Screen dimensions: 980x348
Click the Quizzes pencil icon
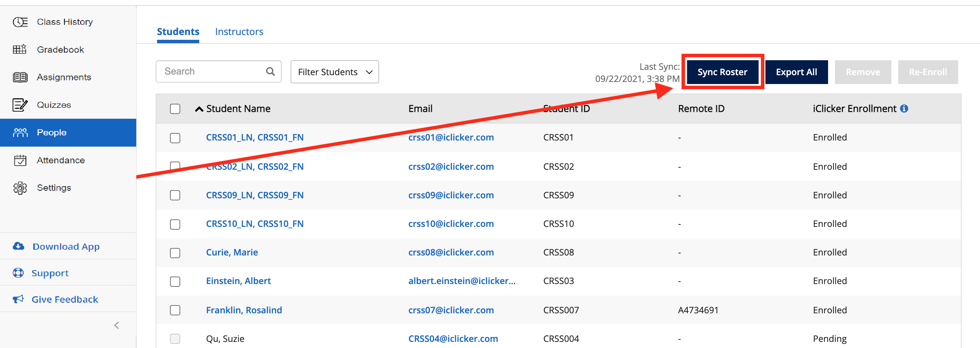click(x=20, y=105)
